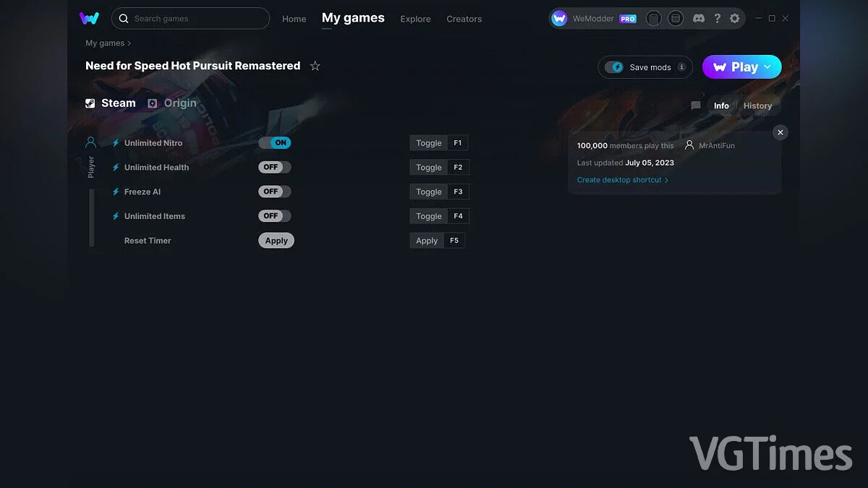Screen dimensions: 868x488
Task: Select the Origin platform tab
Action: click(172, 103)
